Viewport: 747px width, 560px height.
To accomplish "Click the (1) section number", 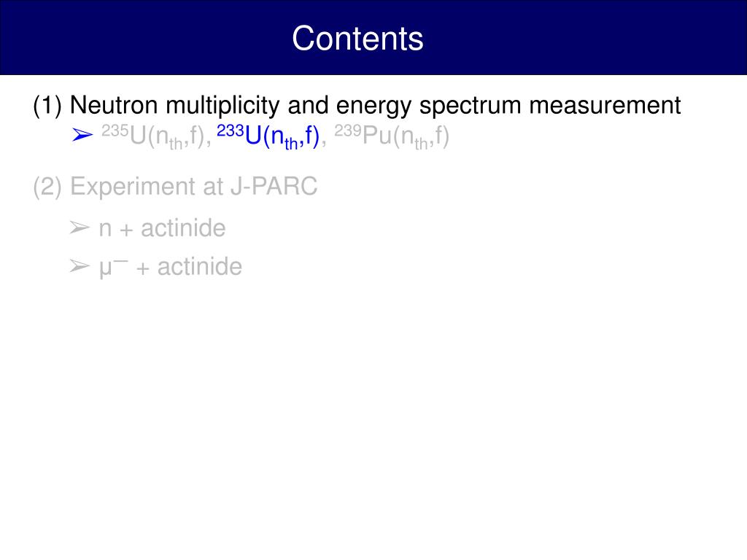I will coord(47,105).
